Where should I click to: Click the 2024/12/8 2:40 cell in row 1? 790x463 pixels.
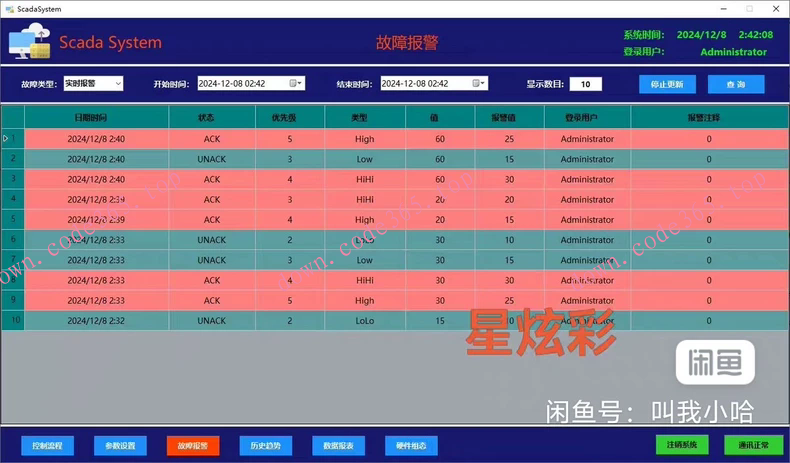pyautogui.click(x=96, y=139)
